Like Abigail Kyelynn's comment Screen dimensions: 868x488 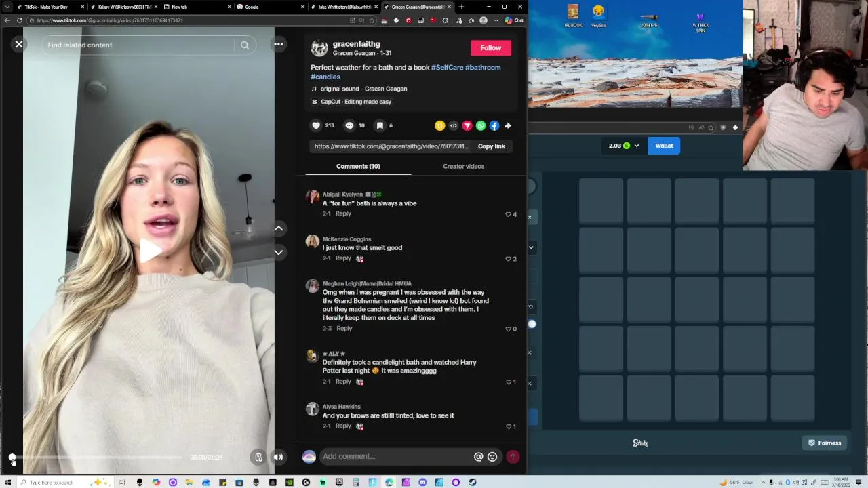point(508,214)
